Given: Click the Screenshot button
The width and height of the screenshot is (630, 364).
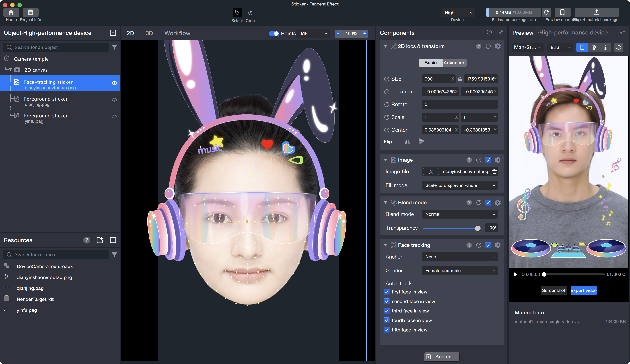Looking at the screenshot, I should click(553, 290).
